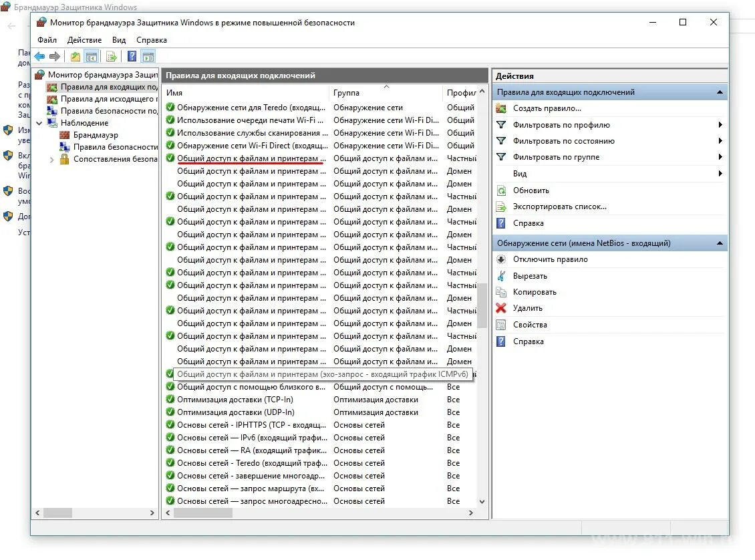Select rule Основы сетей - IPHTTPS (TCP - входящ...

tap(251, 425)
